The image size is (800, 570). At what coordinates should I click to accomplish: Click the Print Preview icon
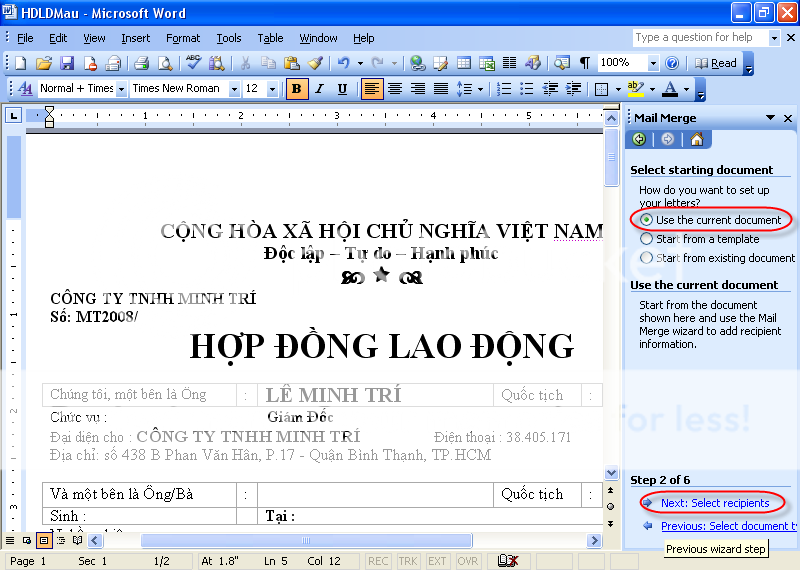164,63
